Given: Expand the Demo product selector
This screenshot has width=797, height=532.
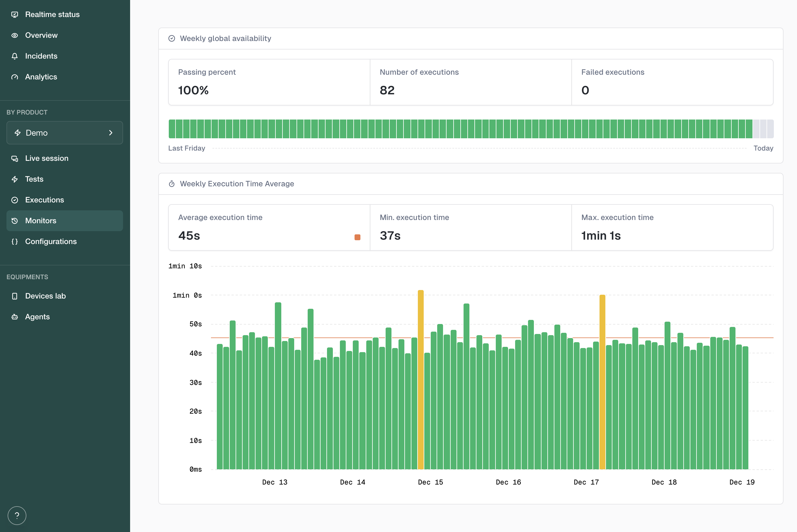Looking at the screenshot, I should tap(64, 133).
